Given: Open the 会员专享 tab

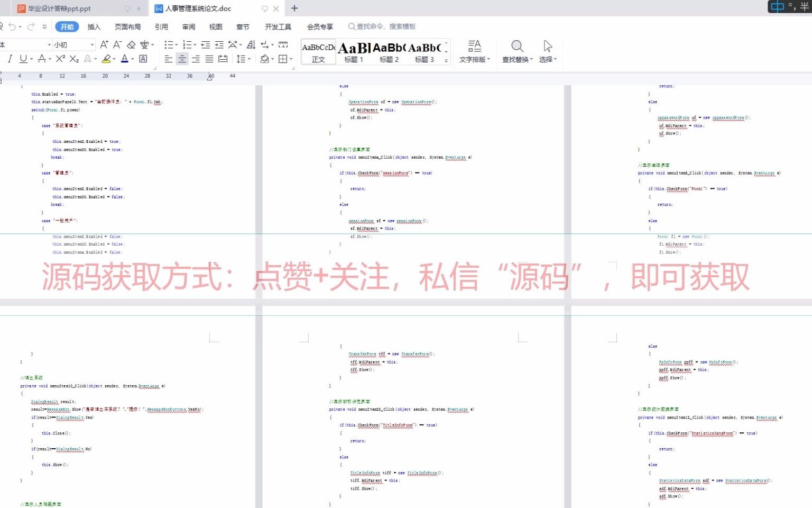Looking at the screenshot, I should point(320,26).
